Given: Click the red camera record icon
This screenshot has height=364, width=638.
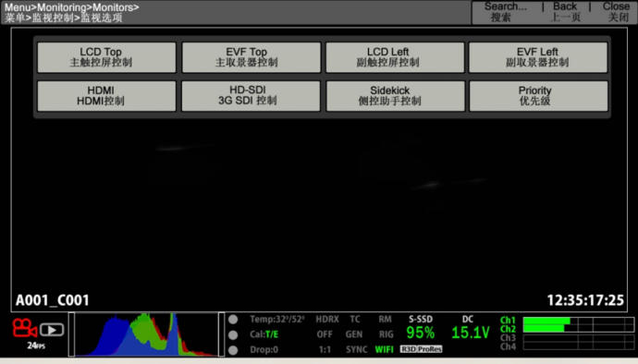Looking at the screenshot, I should point(24,328).
